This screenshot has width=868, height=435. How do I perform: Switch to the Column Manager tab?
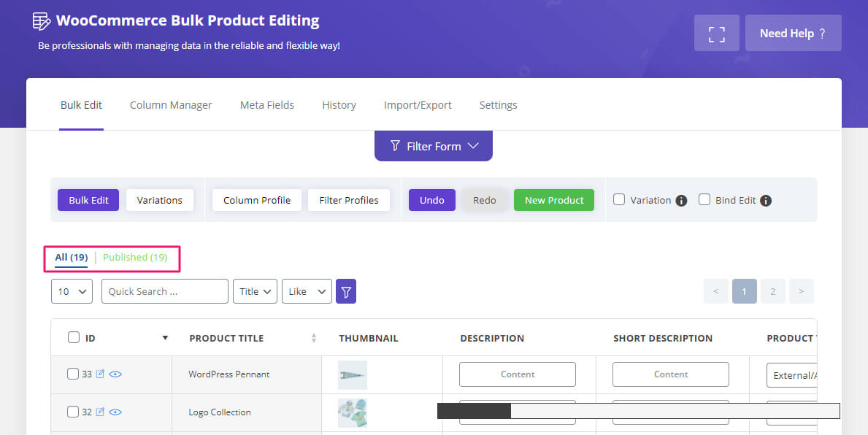click(x=171, y=105)
